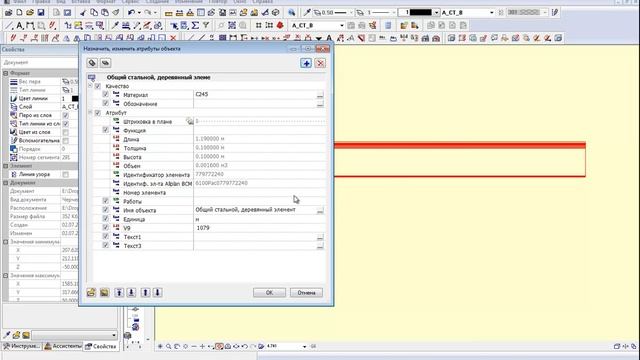Click the '...' browse button for 'Текст3'
This screenshot has height=360, width=640.
coord(320,246)
